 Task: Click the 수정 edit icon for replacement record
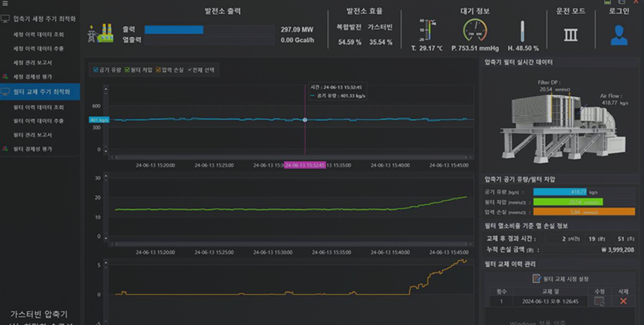[599, 301]
